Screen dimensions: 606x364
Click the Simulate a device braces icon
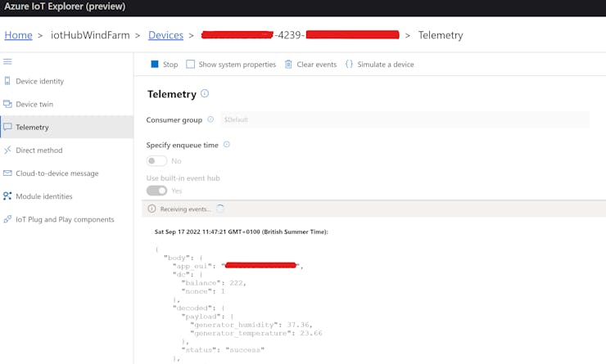349,64
